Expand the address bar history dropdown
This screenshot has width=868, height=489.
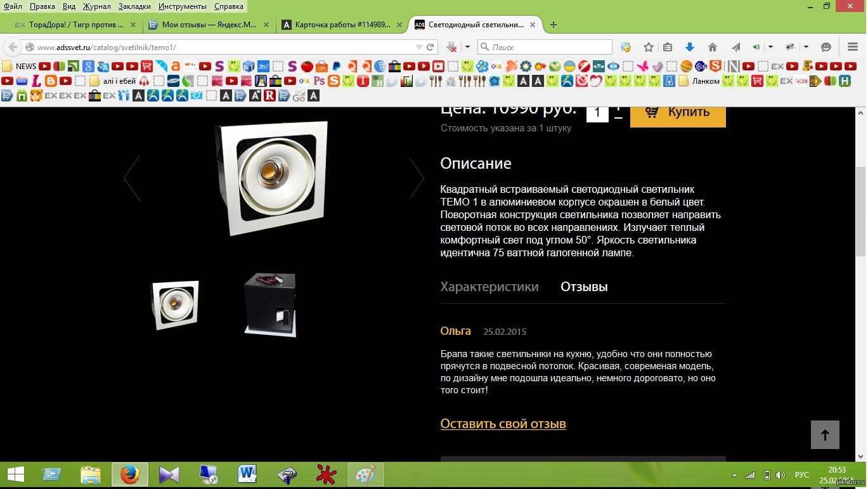[418, 47]
